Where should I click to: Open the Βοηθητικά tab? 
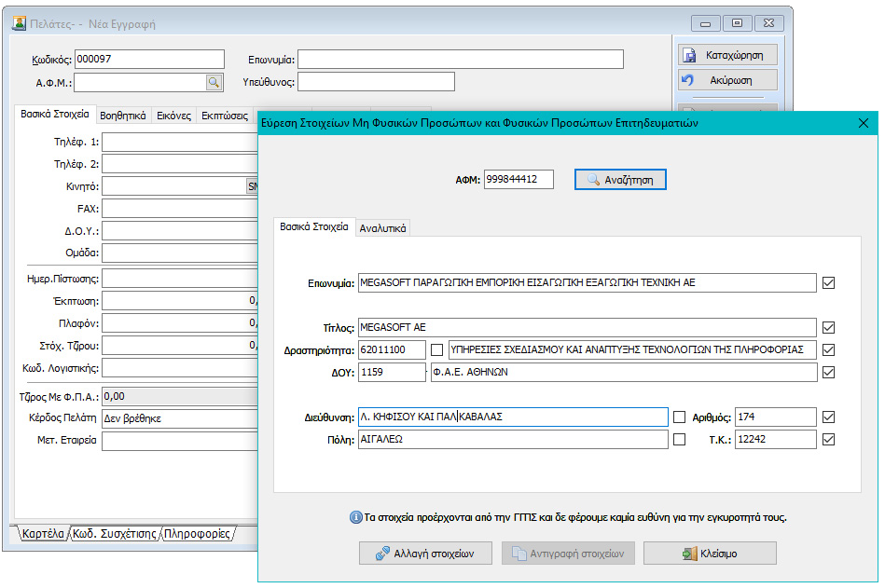point(123,116)
